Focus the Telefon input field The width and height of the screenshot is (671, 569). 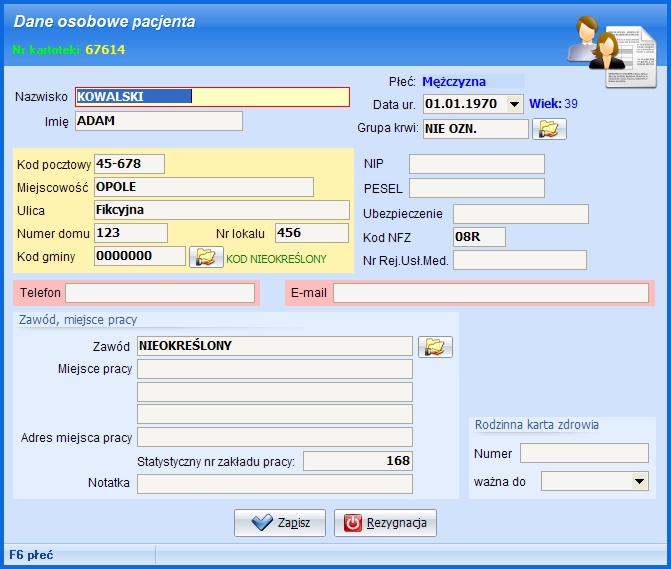click(x=160, y=293)
